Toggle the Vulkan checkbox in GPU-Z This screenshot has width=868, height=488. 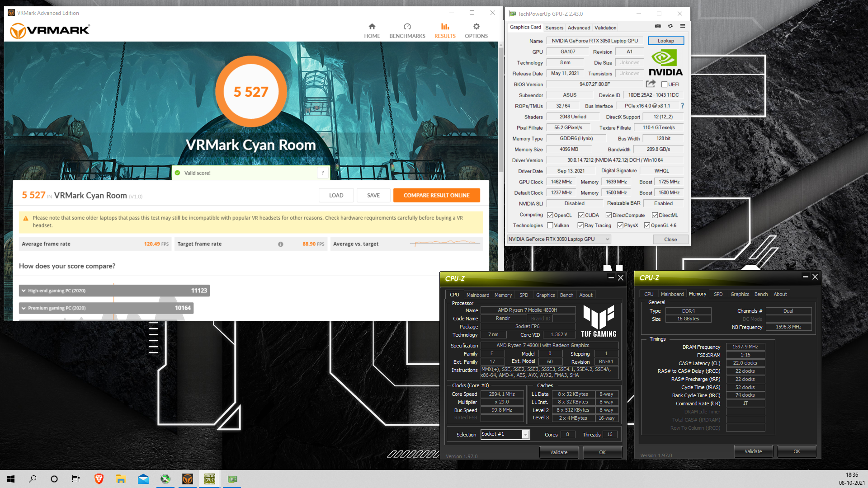coord(550,225)
